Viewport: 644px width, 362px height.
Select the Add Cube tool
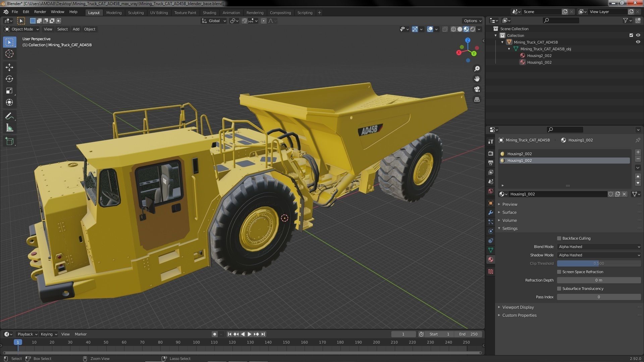(9, 141)
